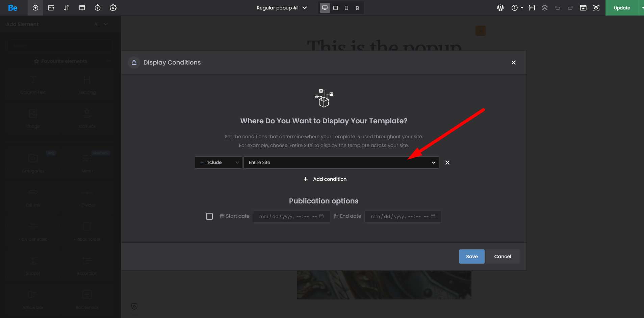Viewport: 644px width, 318px height.
Task: Click the preview eye icon
Action: pos(596,8)
